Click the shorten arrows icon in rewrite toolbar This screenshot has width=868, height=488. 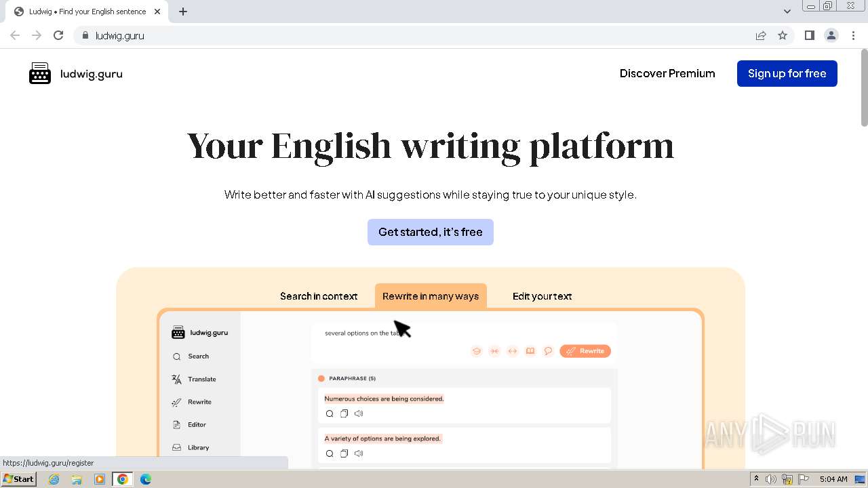[x=494, y=351]
